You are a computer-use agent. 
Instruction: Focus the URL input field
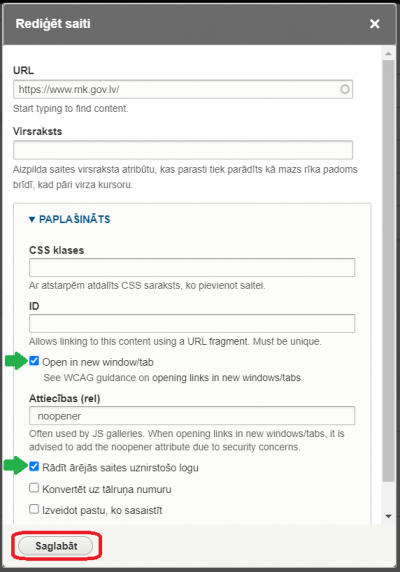click(183, 89)
